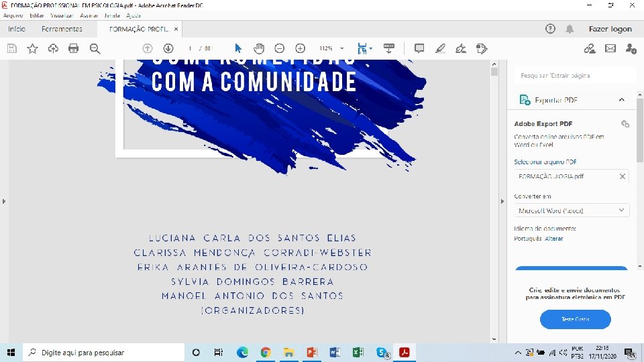The height and width of the screenshot is (362, 644).
Task: Open Assinar menu
Action: click(89, 15)
